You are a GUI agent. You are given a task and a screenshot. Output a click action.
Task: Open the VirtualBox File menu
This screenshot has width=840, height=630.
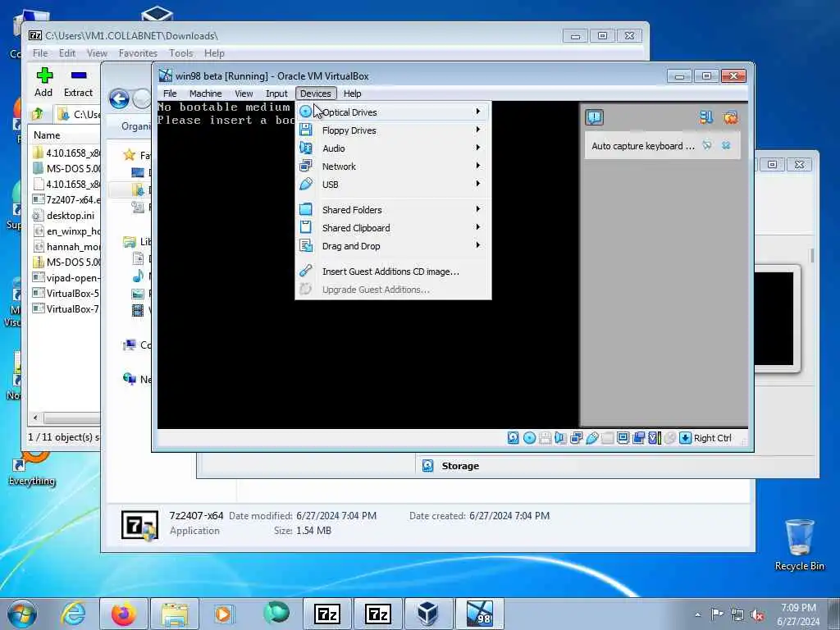click(170, 94)
